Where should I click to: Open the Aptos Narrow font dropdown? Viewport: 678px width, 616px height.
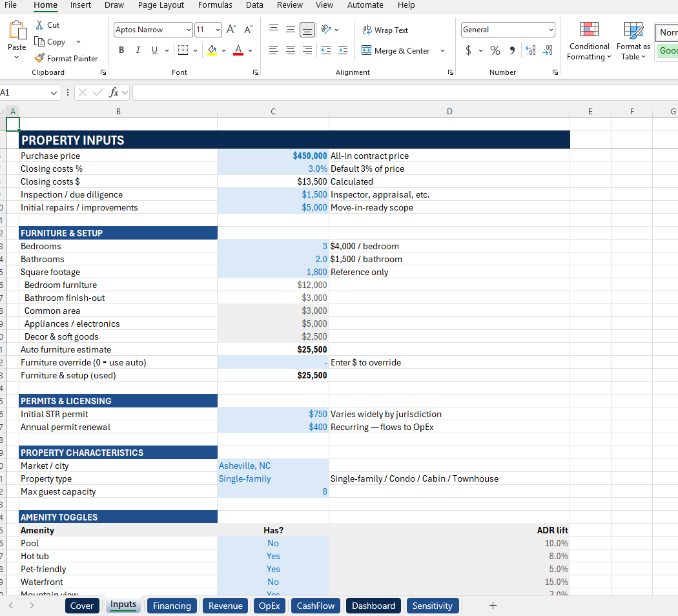coord(189,30)
